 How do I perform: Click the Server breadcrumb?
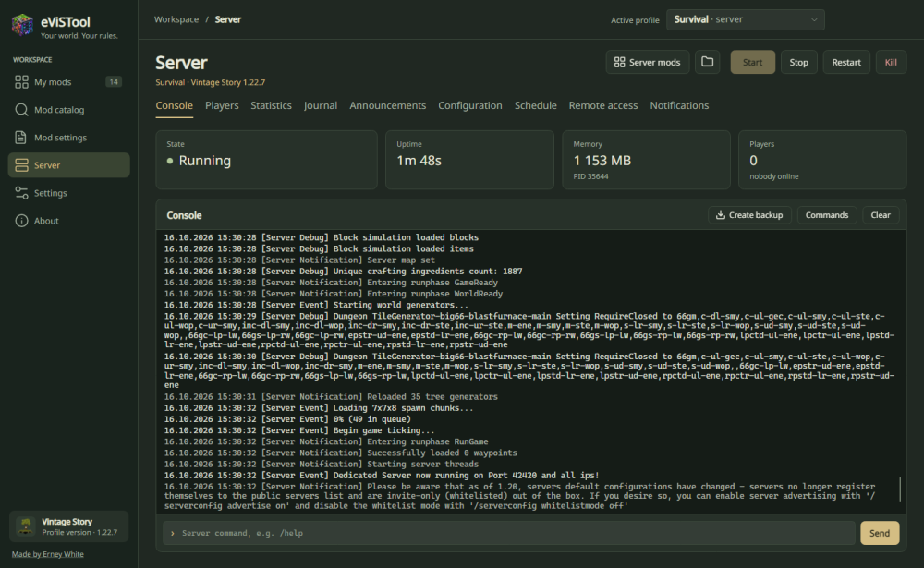click(x=227, y=19)
